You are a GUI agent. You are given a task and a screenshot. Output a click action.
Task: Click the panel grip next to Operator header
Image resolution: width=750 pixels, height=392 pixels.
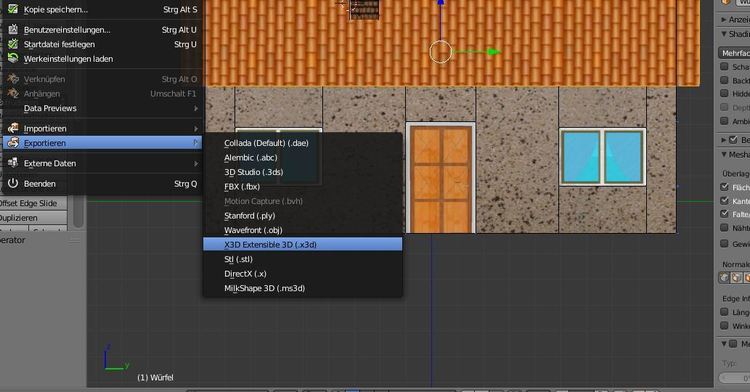[x=75, y=240]
